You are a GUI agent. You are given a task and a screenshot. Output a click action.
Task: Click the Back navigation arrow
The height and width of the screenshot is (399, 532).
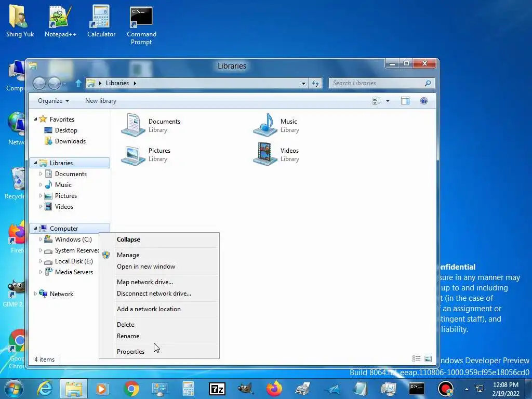point(39,83)
